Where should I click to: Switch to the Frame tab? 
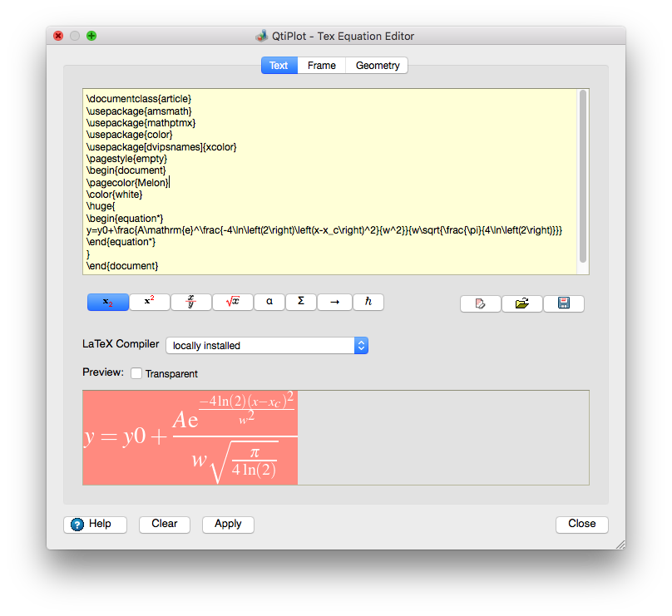click(x=322, y=66)
